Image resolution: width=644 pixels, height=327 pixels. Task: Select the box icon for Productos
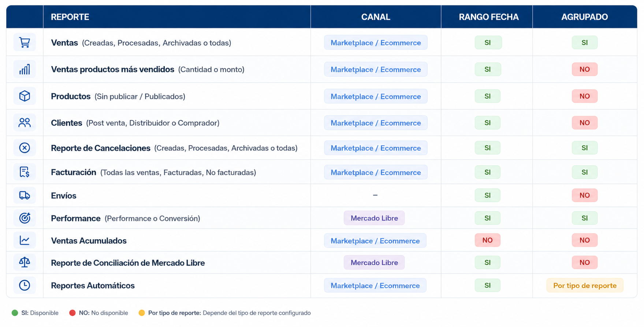25,96
